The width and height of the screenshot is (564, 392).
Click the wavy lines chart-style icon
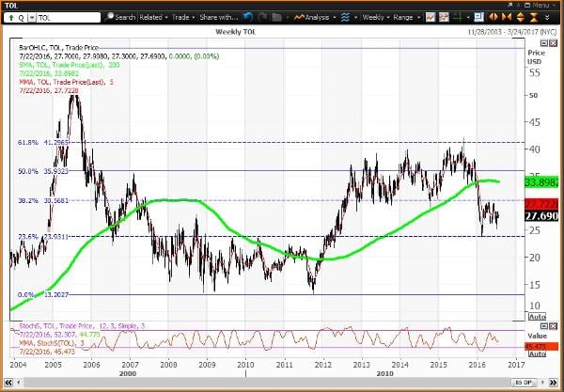(x=344, y=17)
